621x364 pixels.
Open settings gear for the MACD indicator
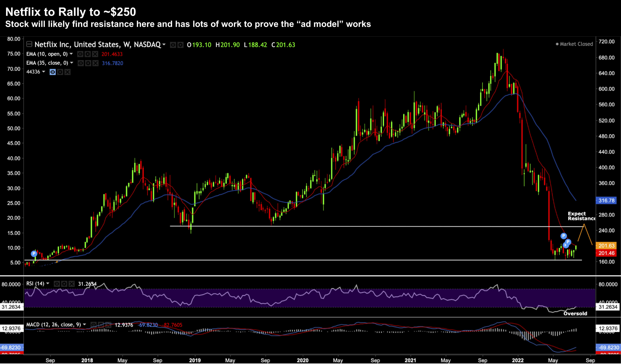[x=101, y=325]
